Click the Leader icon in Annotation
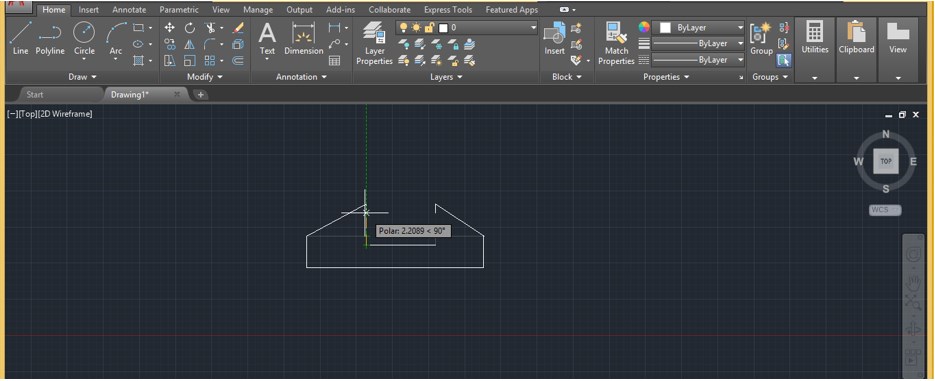 335,44
